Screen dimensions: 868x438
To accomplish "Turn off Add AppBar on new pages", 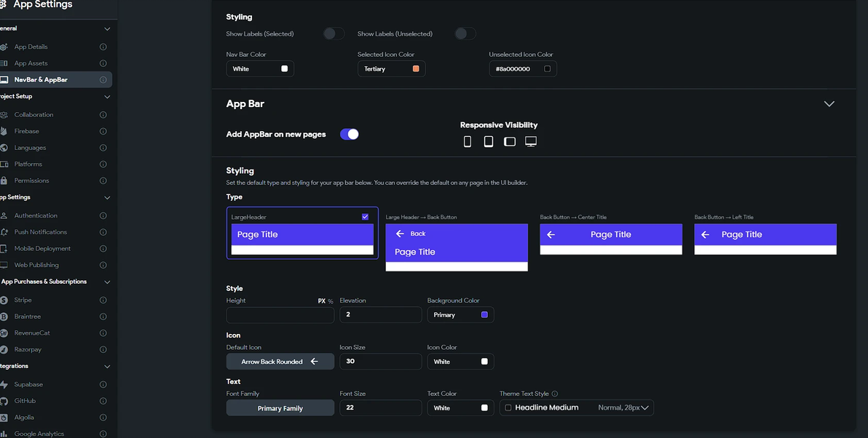I will (350, 134).
